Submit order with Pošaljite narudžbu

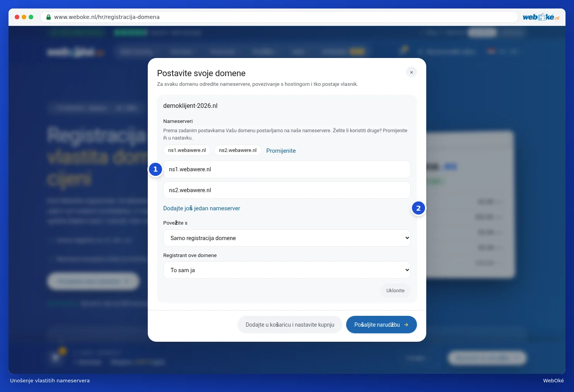(381, 325)
